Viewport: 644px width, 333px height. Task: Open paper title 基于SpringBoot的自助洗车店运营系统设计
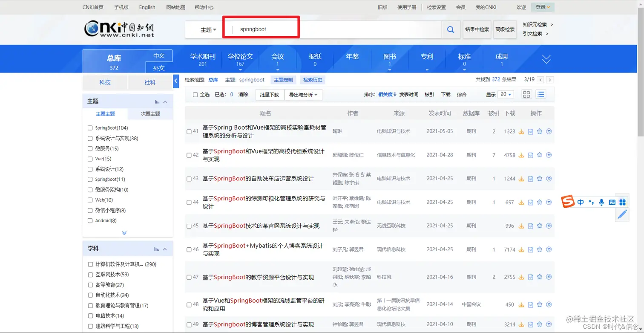click(258, 179)
